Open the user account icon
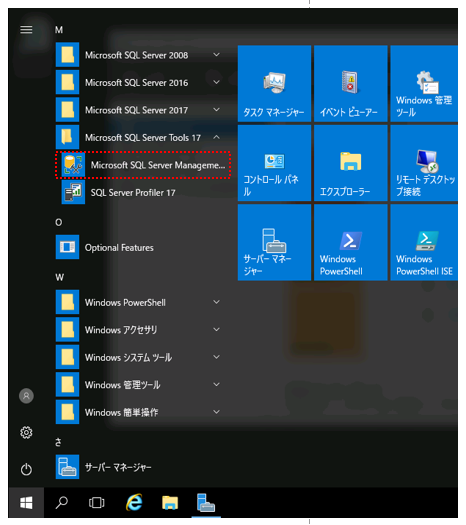The height and width of the screenshot is (525, 466). pos(26,396)
